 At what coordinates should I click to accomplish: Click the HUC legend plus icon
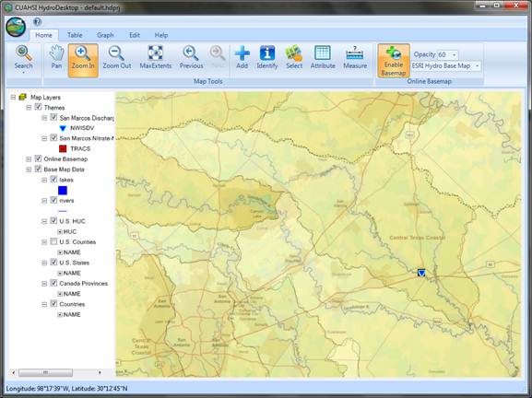point(60,232)
